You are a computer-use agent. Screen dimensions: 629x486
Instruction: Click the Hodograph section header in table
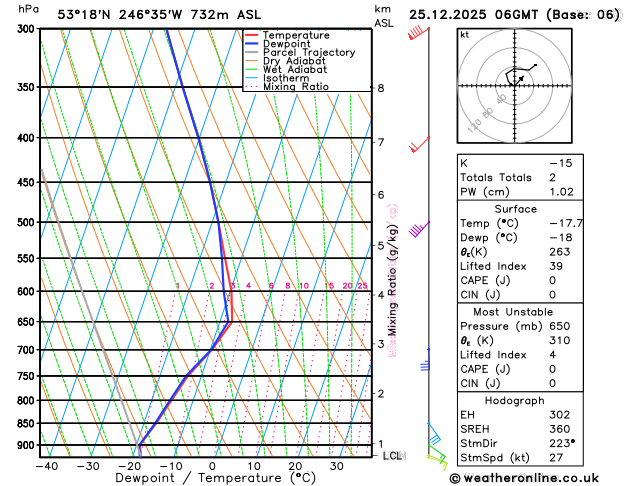(x=514, y=401)
